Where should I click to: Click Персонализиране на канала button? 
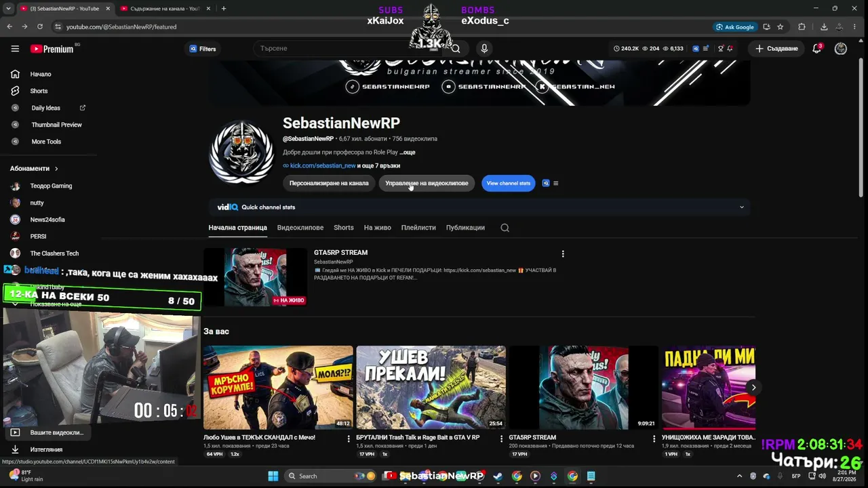point(329,183)
